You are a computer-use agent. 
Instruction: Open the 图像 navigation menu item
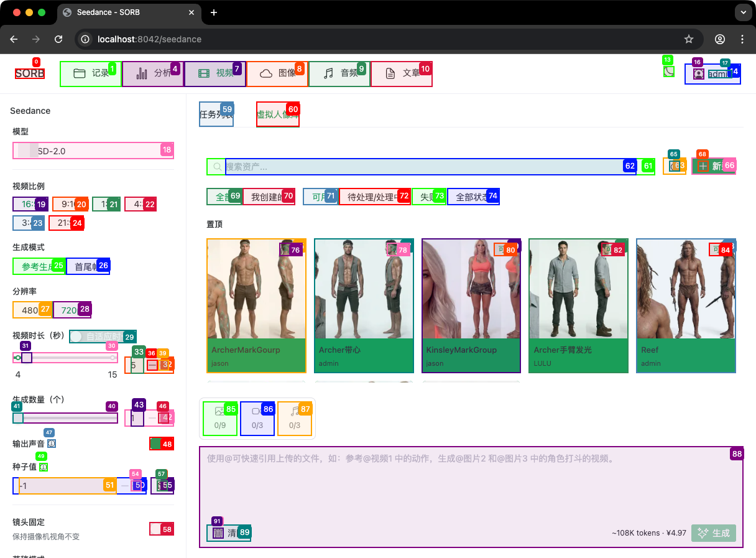click(277, 73)
